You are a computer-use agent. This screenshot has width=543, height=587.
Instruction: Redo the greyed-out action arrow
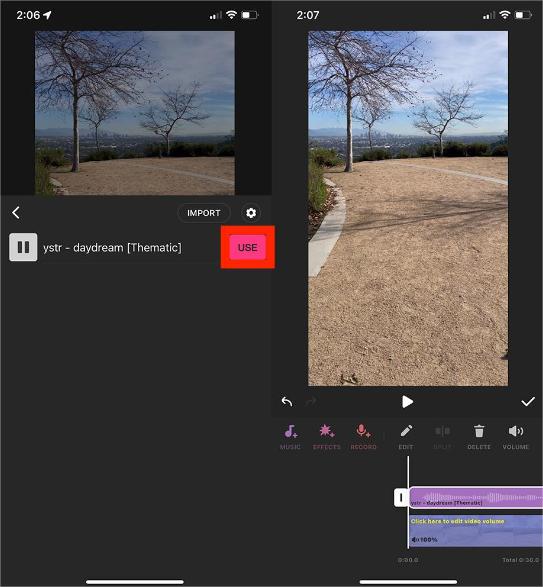[310, 402]
